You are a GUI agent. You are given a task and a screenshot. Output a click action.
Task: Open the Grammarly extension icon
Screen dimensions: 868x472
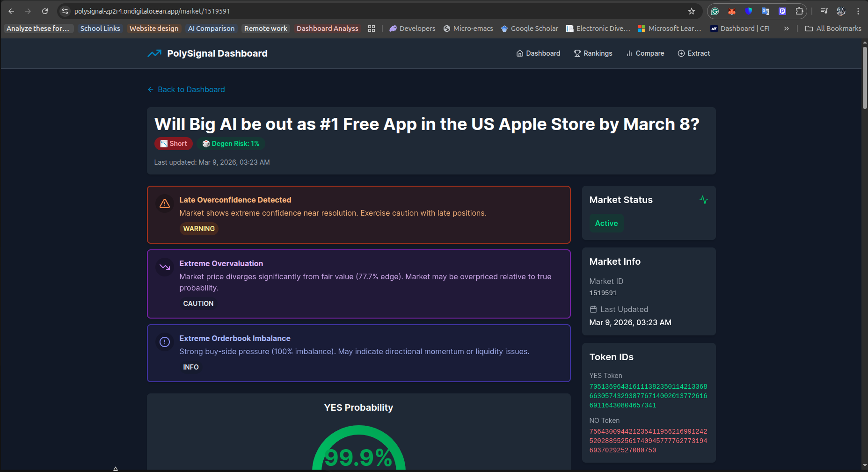click(x=715, y=11)
